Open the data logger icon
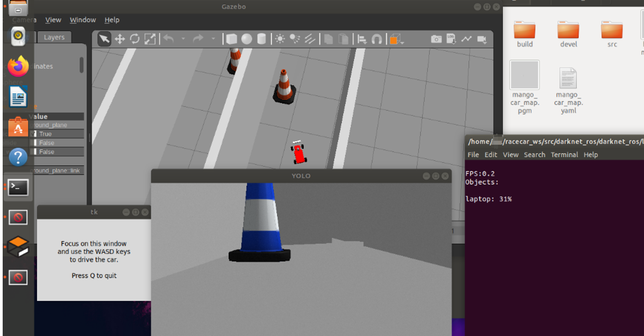Viewport: 644px width, 336px height. (451, 39)
